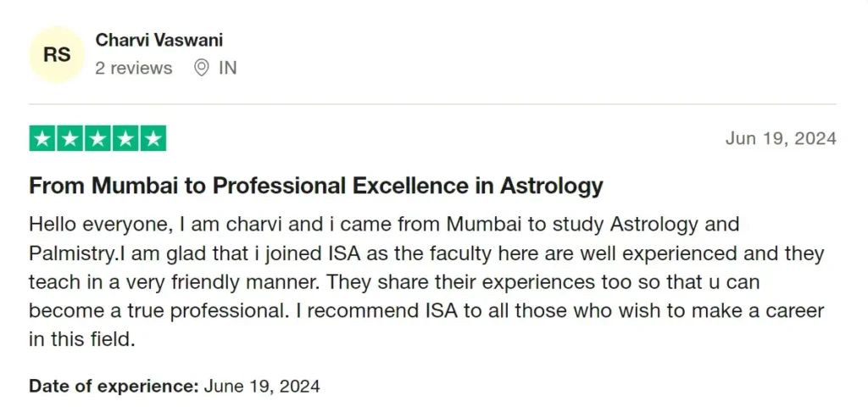Click the Jun 19, 2024 posted date
This screenshot has height=412, width=868.
781,138
